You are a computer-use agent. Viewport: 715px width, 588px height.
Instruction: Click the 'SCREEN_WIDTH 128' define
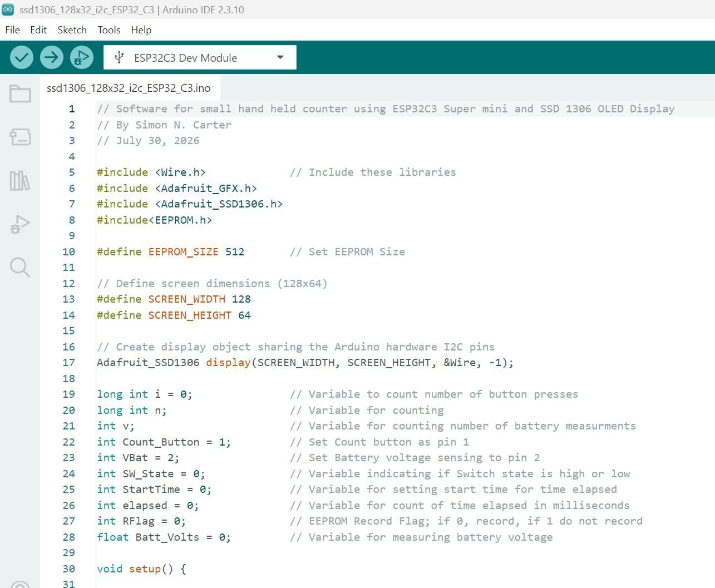point(200,299)
